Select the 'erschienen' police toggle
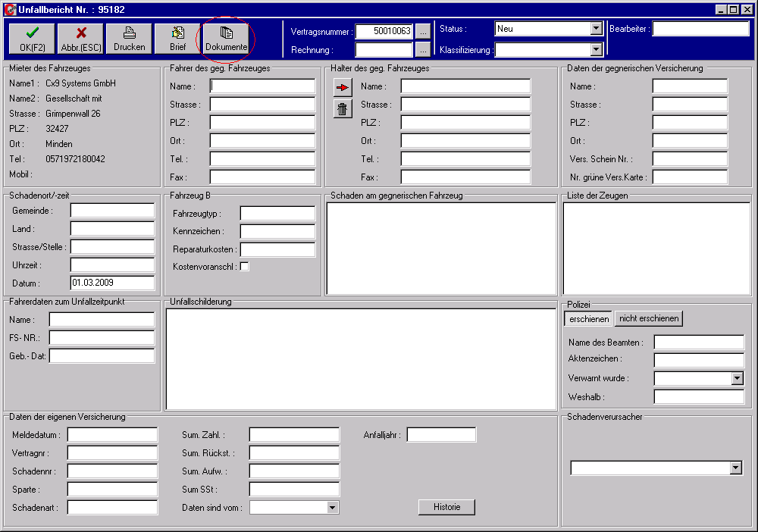758x532 pixels. (589, 319)
